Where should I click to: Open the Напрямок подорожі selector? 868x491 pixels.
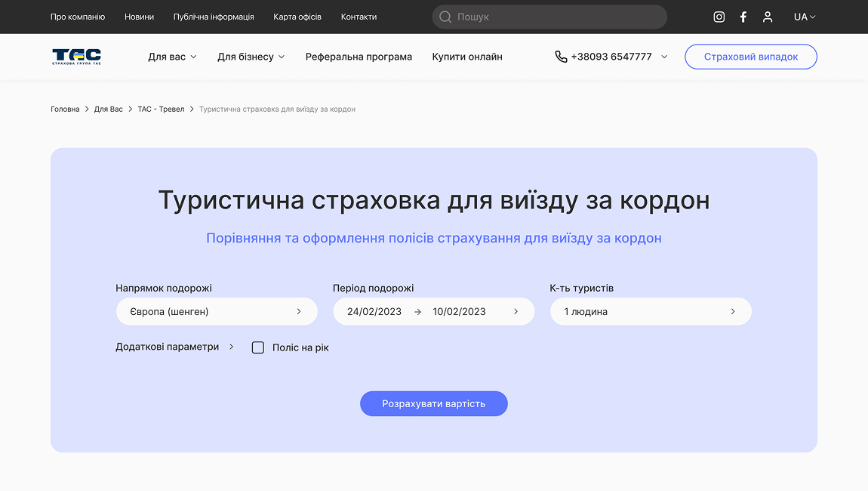coord(217,310)
